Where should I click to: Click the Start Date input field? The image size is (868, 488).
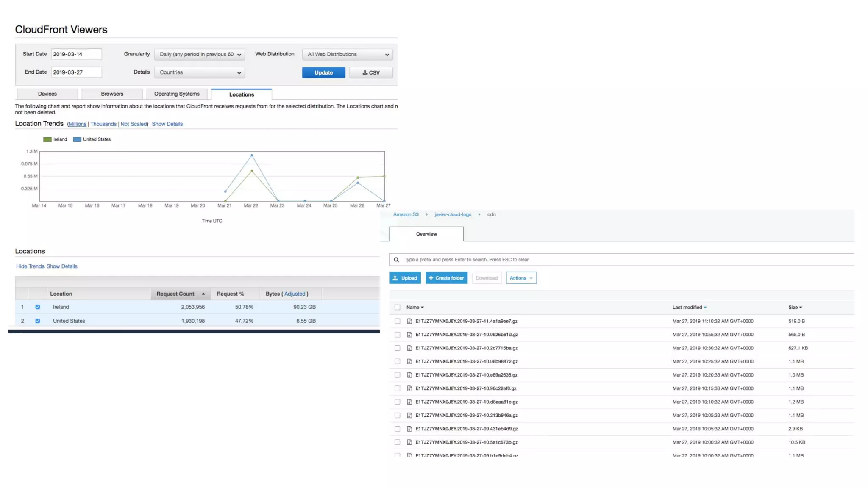click(76, 54)
